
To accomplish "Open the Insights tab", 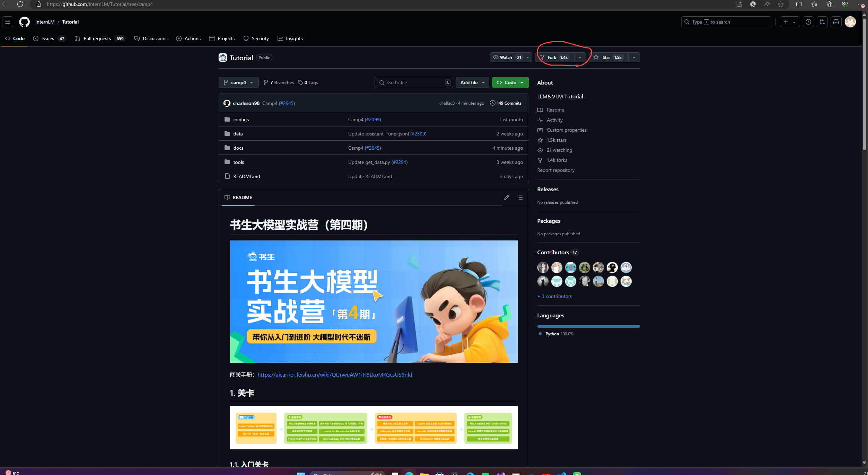I will point(290,38).
